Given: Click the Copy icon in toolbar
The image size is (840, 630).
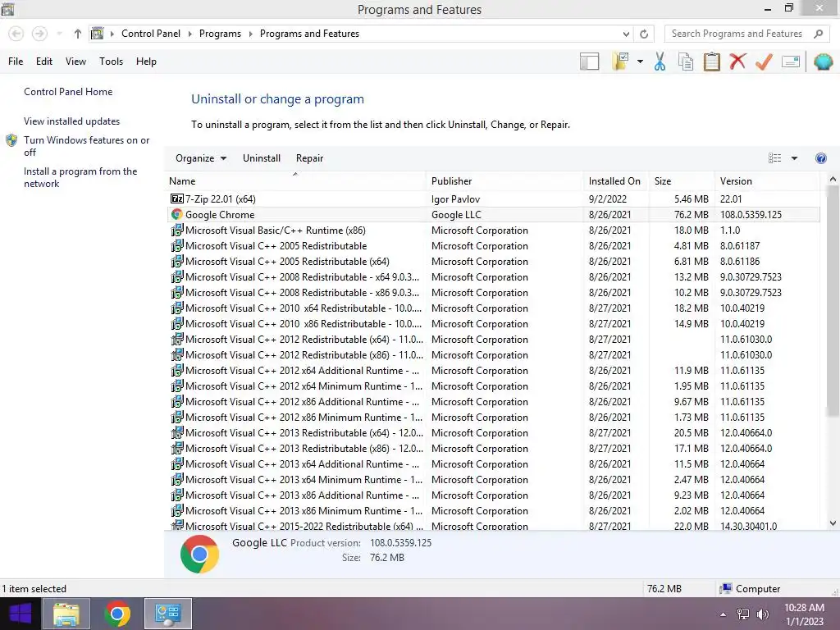Looking at the screenshot, I should [686, 62].
